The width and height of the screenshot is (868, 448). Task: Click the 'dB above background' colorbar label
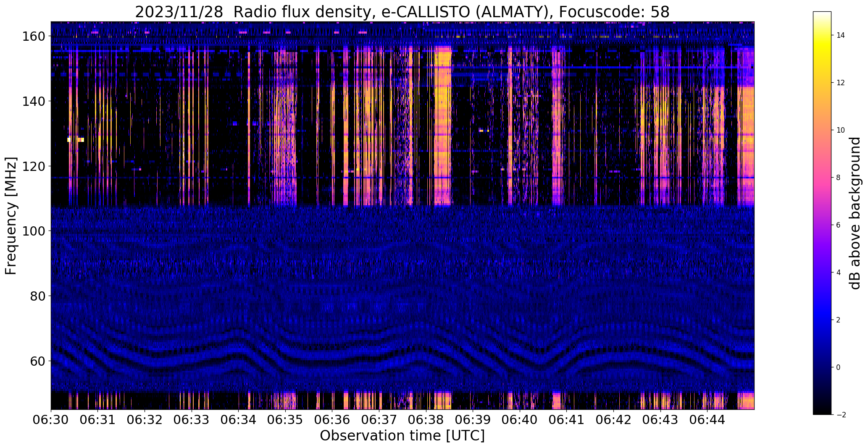[x=855, y=213]
